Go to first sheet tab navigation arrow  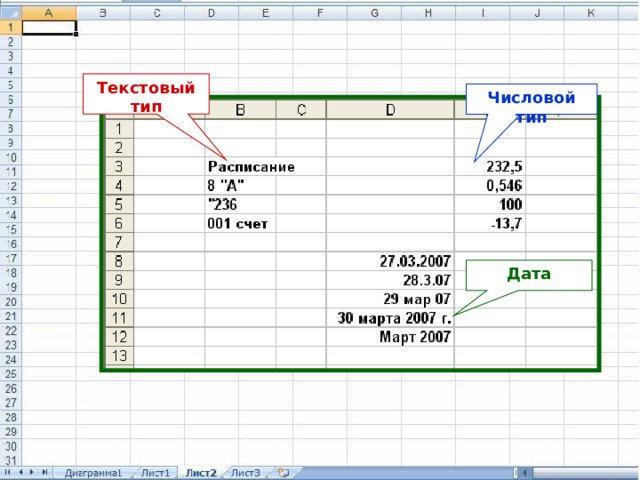pyautogui.click(x=8, y=472)
